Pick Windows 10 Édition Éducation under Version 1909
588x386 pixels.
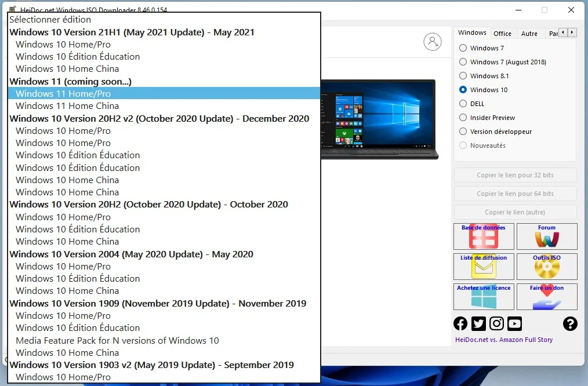point(164,328)
